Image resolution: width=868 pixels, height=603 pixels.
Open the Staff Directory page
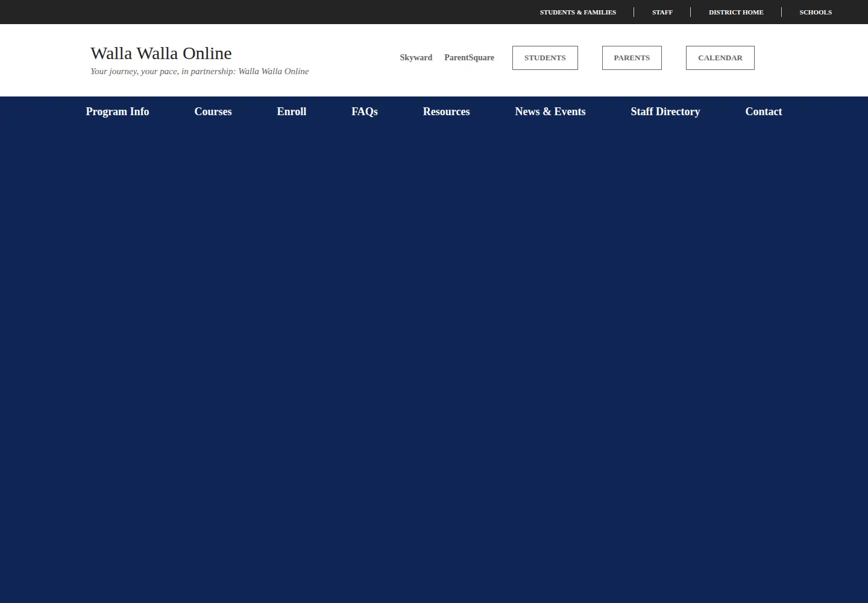click(665, 112)
